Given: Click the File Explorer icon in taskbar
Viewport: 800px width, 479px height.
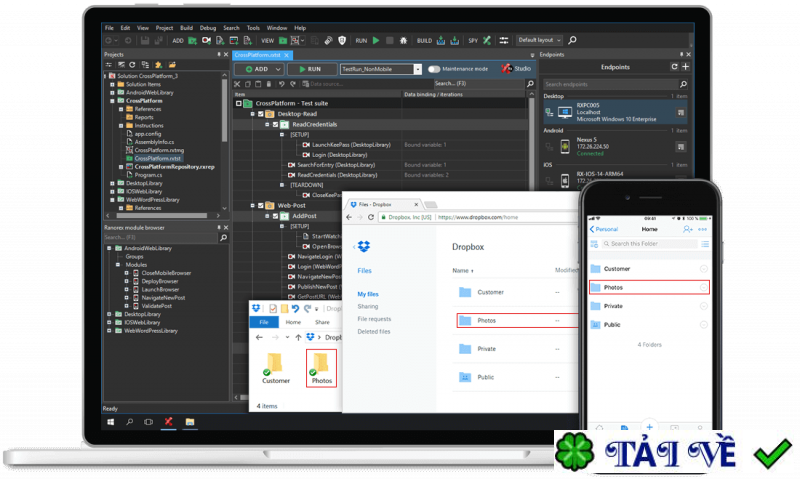Looking at the screenshot, I should [x=190, y=422].
